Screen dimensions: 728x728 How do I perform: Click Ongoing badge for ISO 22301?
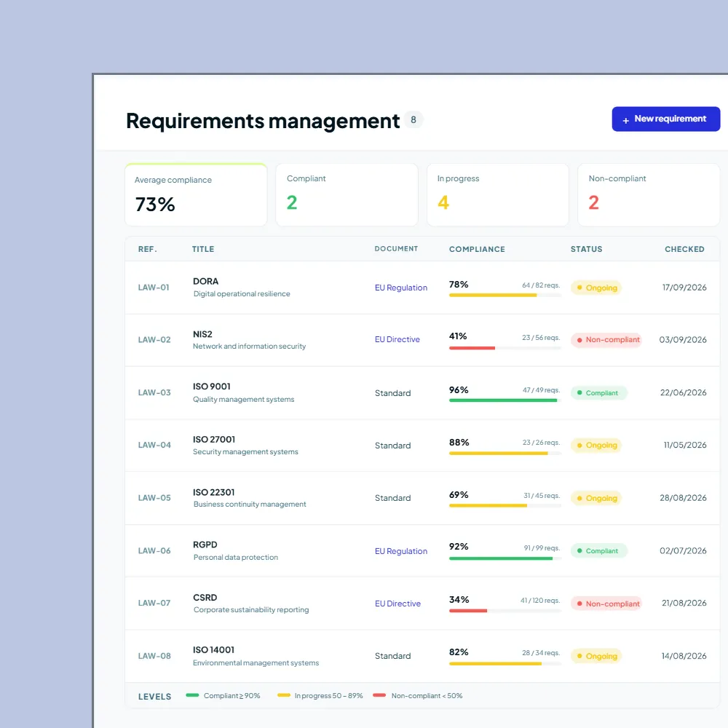596,498
